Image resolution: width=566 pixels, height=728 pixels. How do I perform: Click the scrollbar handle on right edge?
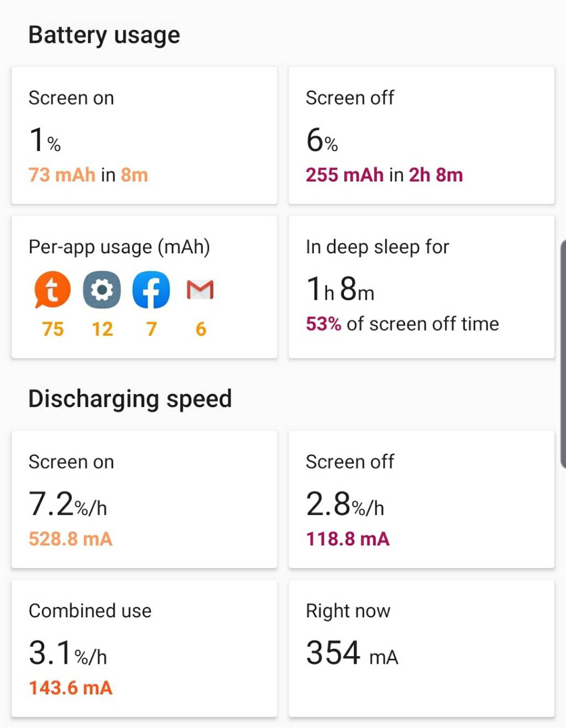[x=563, y=354]
